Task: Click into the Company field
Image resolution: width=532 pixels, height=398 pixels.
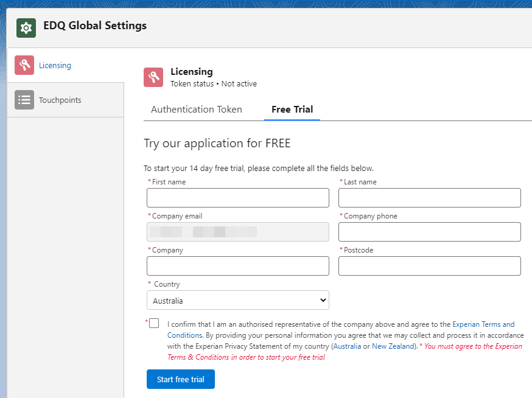Action: pyautogui.click(x=238, y=266)
